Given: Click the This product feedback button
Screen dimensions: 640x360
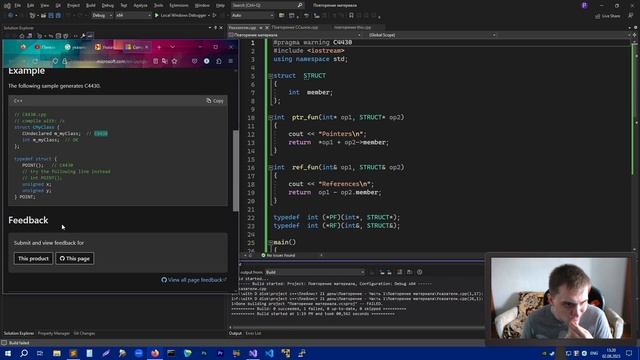Looking at the screenshot, I should [33, 258].
